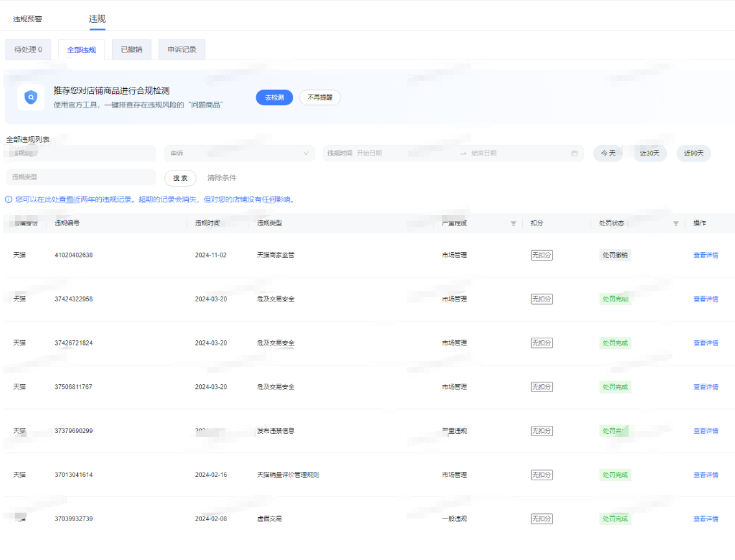Open the 已撤销 tab
Viewport: 735px width, 560px height.
pyautogui.click(x=131, y=49)
